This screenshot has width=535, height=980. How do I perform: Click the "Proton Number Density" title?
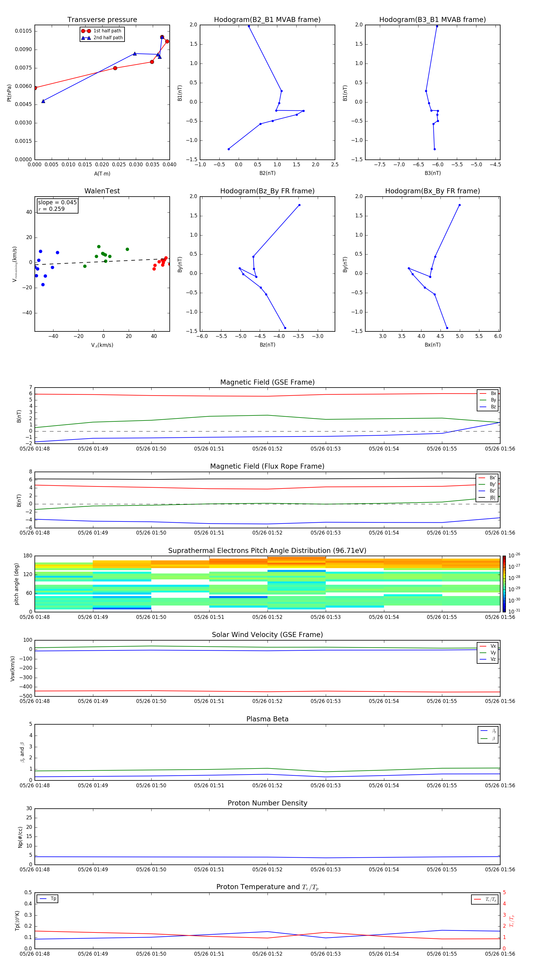[x=267, y=804]
